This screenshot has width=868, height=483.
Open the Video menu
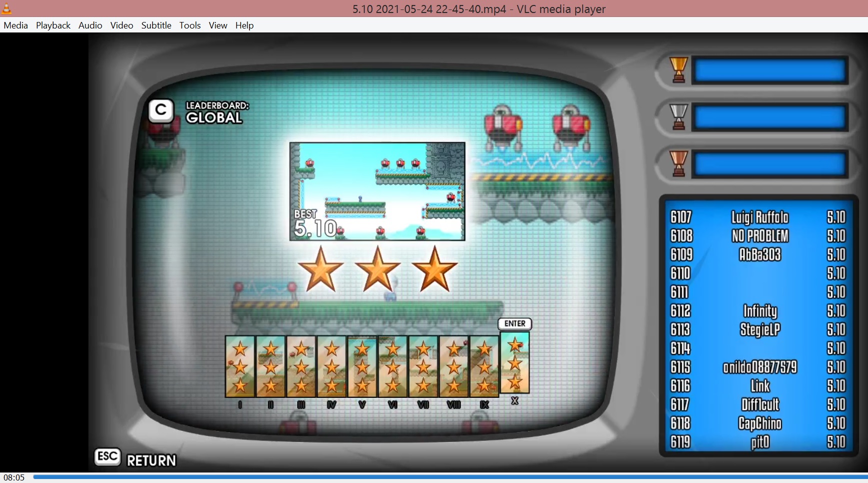point(122,25)
